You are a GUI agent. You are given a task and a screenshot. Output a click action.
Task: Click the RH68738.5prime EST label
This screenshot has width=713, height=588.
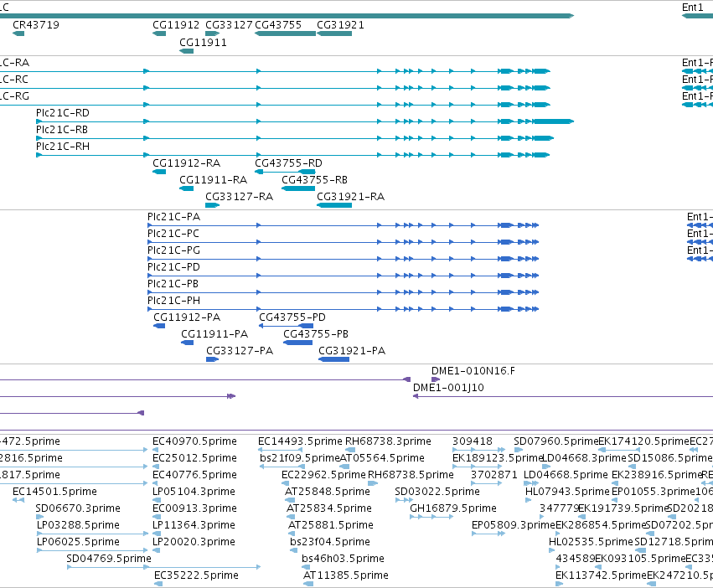tap(411, 475)
